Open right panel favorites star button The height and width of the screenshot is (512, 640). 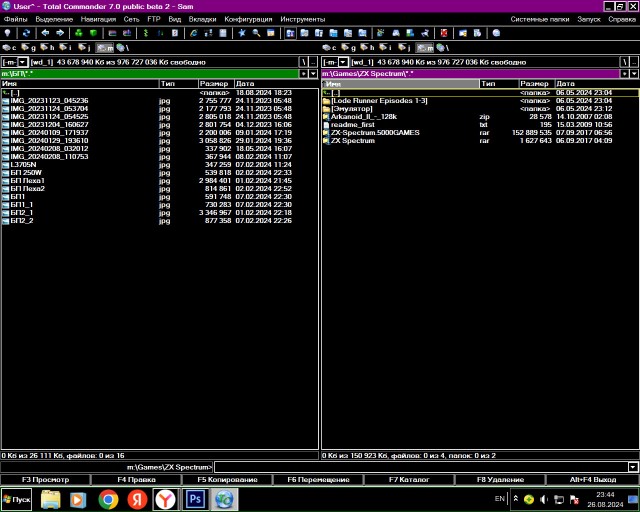click(624, 73)
